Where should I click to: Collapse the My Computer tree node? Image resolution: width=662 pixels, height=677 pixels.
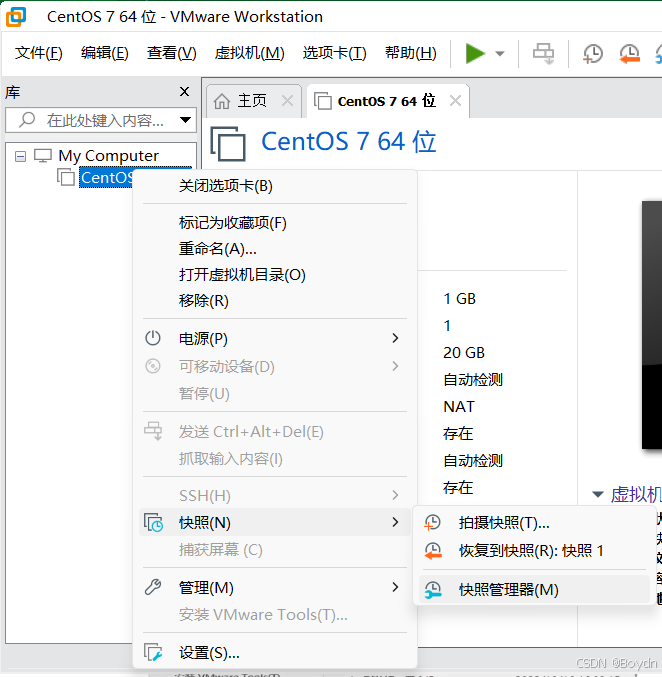tap(20, 156)
